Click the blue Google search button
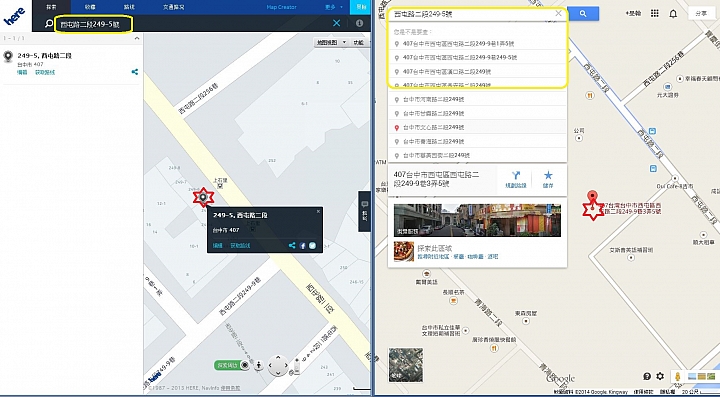The image size is (720, 397). coord(583,14)
